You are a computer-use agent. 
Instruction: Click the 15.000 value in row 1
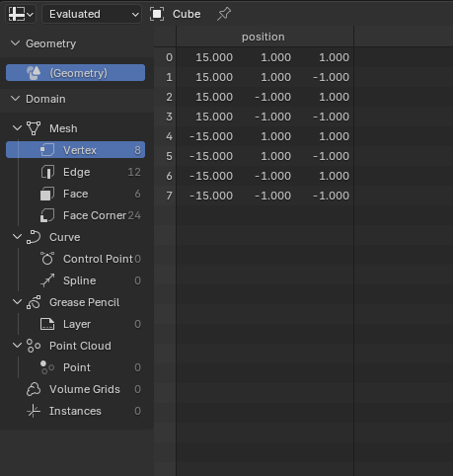pyautogui.click(x=214, y=77)
